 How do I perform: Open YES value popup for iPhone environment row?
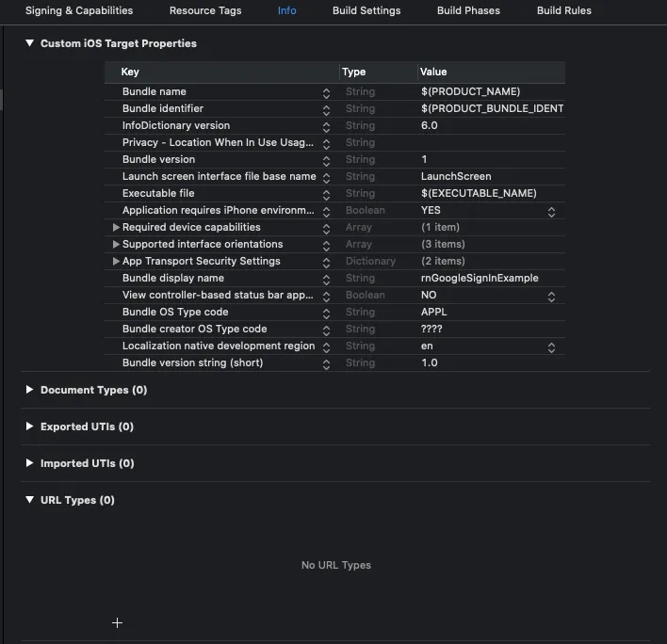551,212
